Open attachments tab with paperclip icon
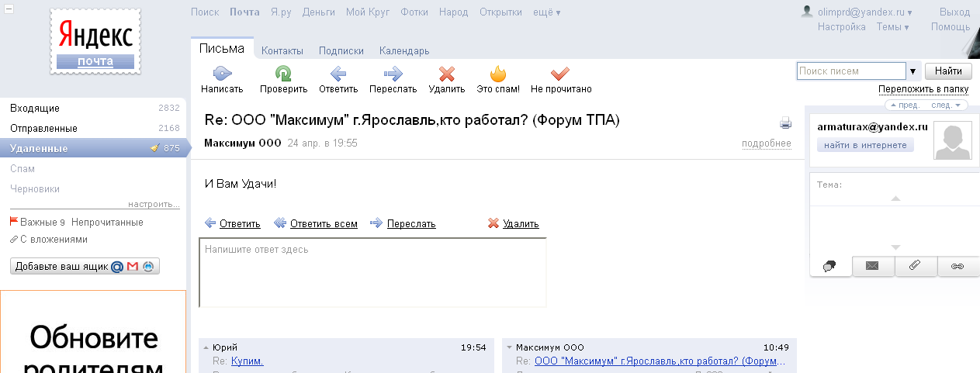 [x=915, y=266]
